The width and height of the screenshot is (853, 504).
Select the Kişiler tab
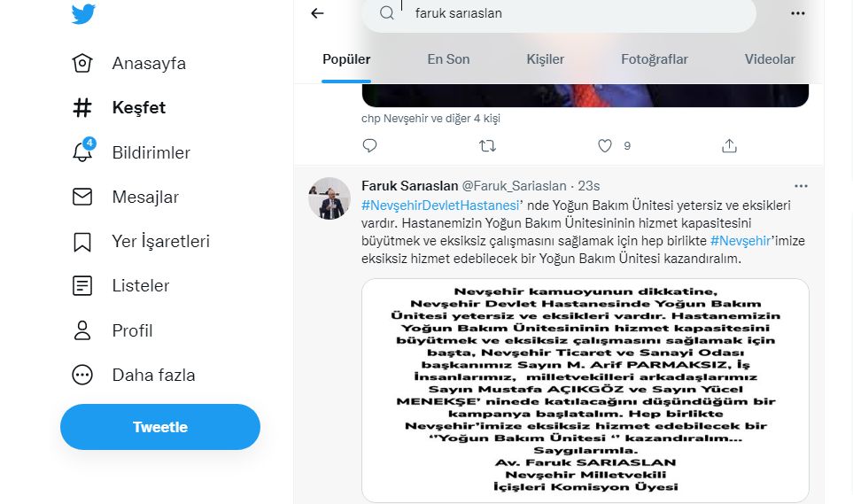click(545, 59)
